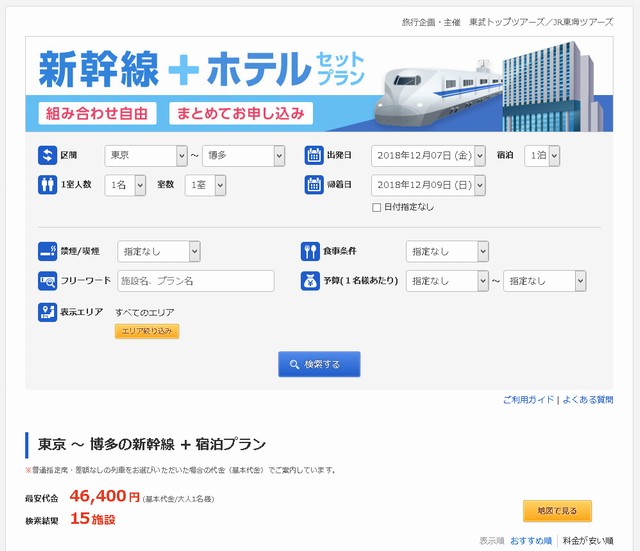Click the map pin icon beside 表示エリア
This screenshot has height=551, width=640.
[x=47, y=312]
